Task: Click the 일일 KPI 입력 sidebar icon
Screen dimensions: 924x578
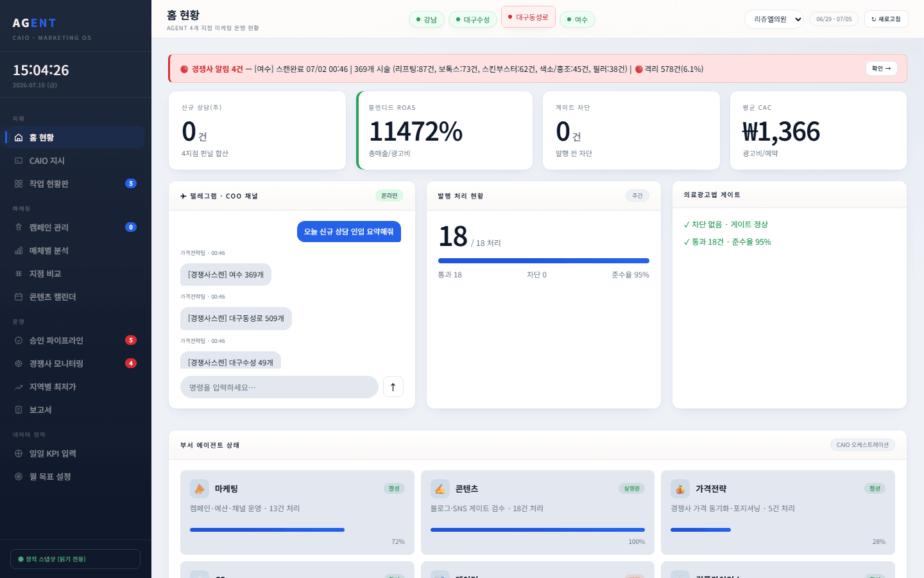Action: coord(19,453)
